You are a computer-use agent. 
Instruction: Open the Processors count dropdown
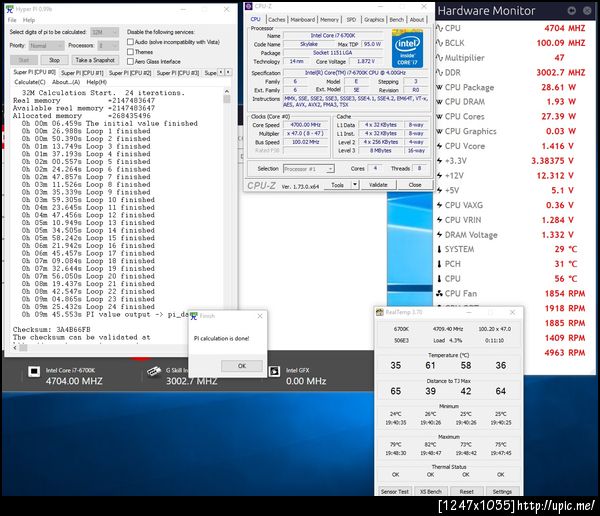(x=108, y=46)
